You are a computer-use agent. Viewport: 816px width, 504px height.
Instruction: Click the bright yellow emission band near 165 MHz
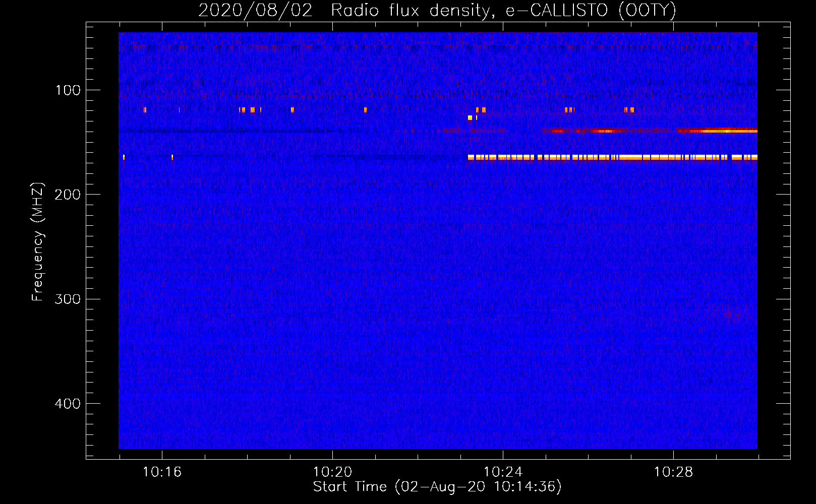[x=612, y=158]
